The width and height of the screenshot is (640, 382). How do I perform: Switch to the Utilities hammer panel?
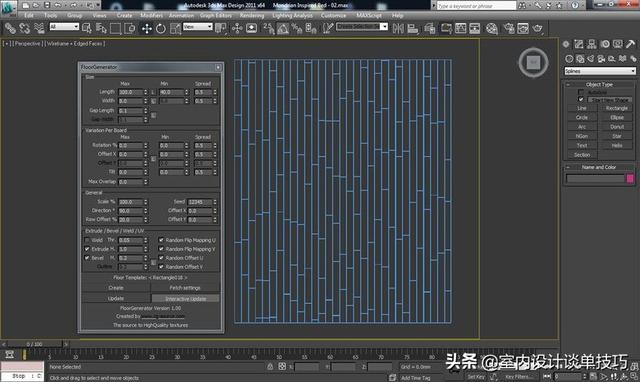pos(631,44)
